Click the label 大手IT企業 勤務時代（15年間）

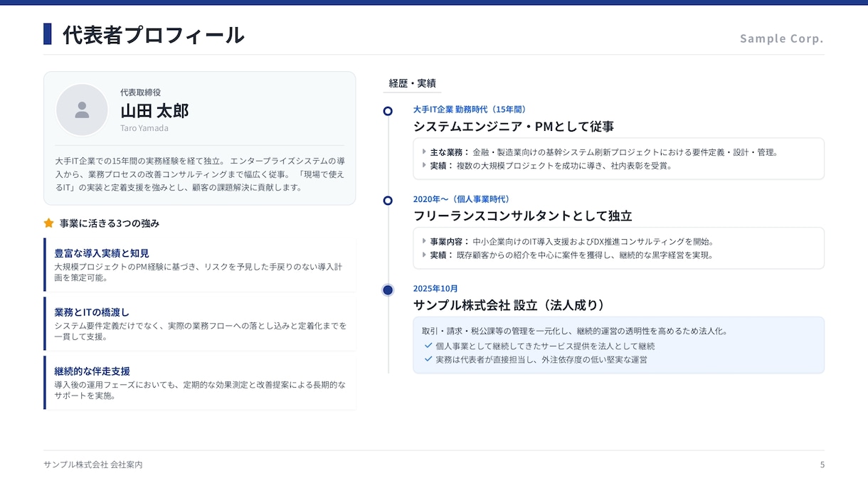pos(470,110)
